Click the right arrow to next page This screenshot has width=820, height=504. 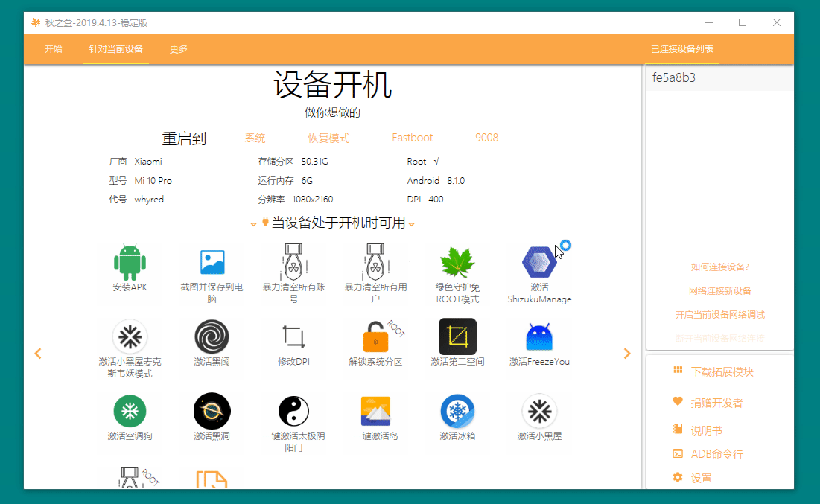[x=628, y=354]
